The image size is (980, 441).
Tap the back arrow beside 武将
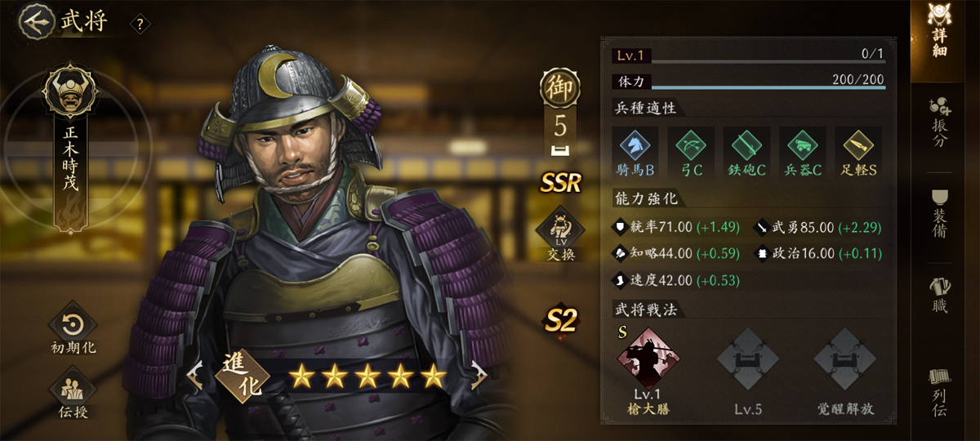coord(35,21)
